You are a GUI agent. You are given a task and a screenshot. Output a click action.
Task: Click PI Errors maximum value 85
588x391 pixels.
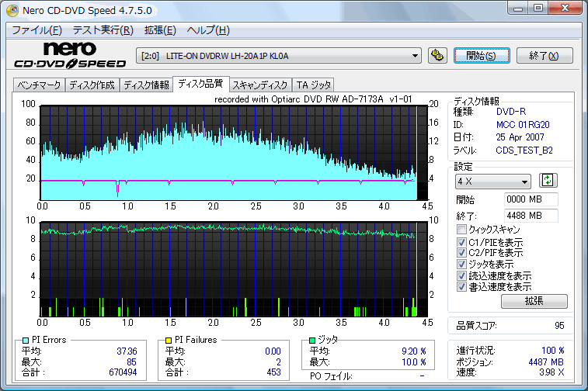click(131, 362)
